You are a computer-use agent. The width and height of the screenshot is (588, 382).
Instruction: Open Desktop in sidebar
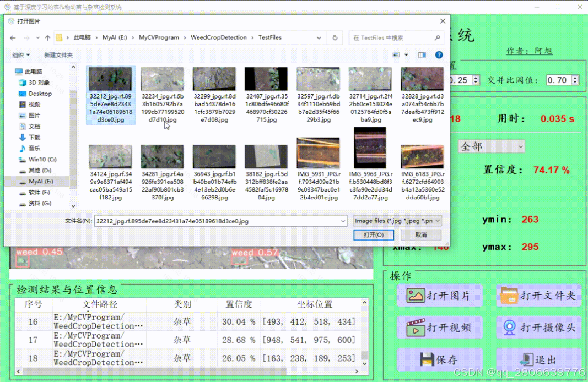(x=36, y=94)
